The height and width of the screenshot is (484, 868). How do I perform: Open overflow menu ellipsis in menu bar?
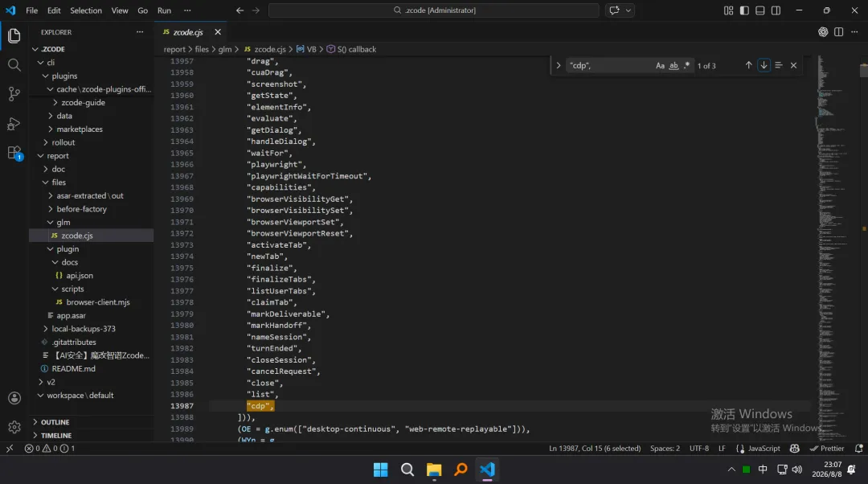(187, 10)
